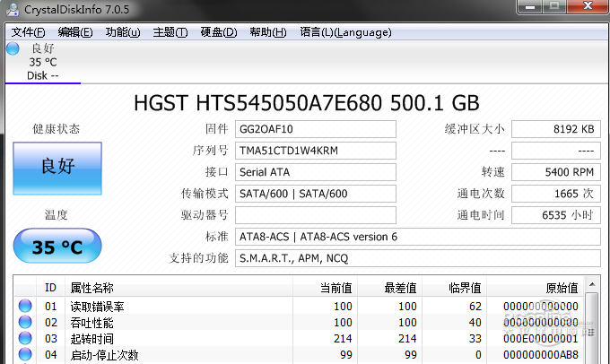Screen dimensions: 610x364
Task: Click status orb for 吞吐性能 row
Action: pos(25,323)
